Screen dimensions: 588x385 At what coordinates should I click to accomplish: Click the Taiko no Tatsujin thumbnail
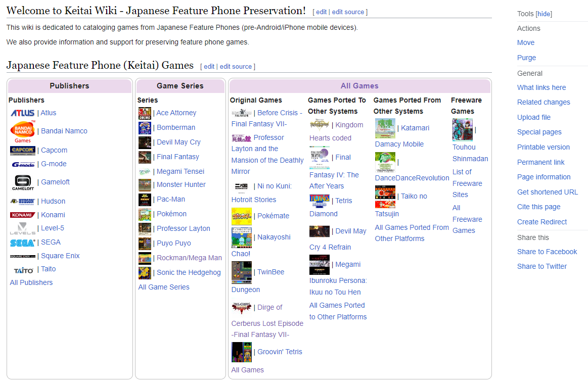click(385, 197)
